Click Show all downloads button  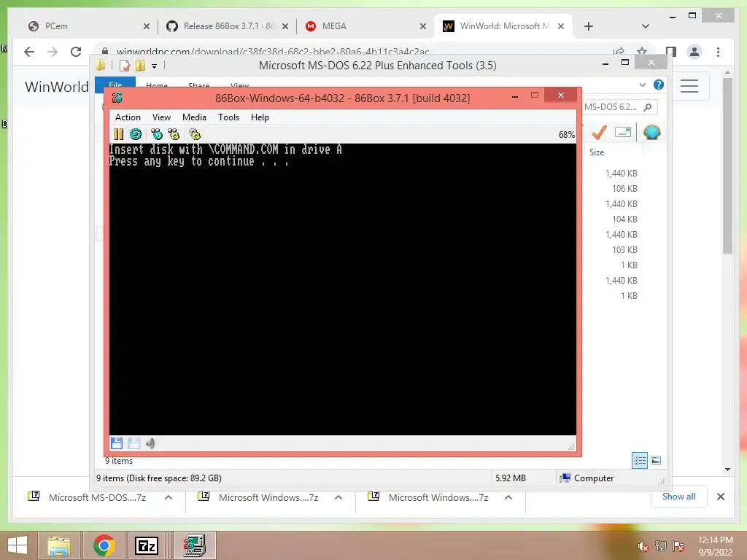click(679, 497)
